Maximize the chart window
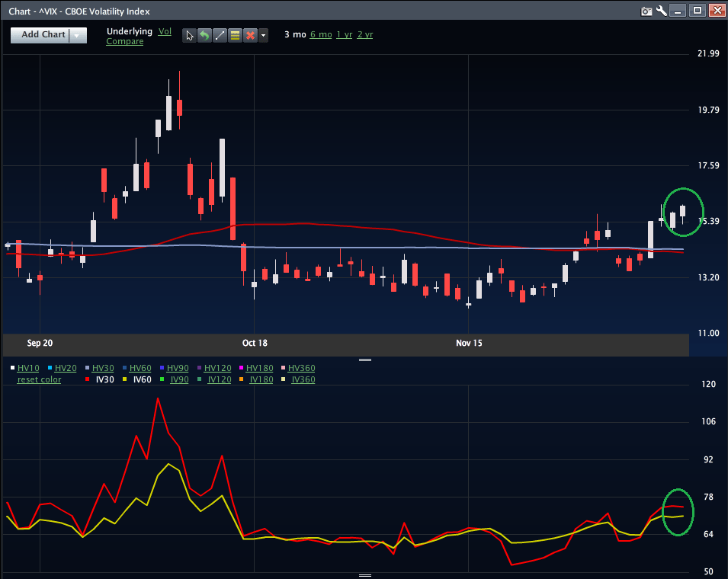 (697, 11)
